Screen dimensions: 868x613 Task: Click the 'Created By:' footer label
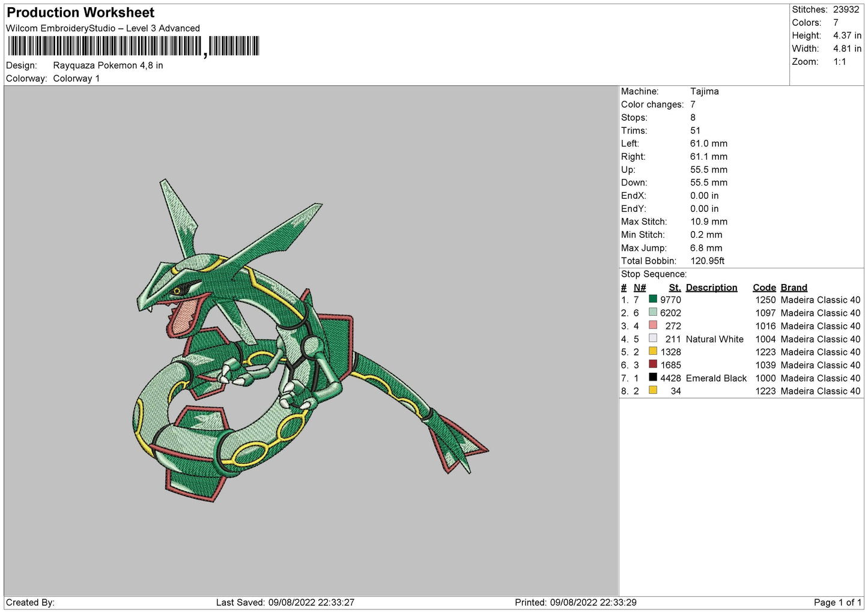coord(30,602)
